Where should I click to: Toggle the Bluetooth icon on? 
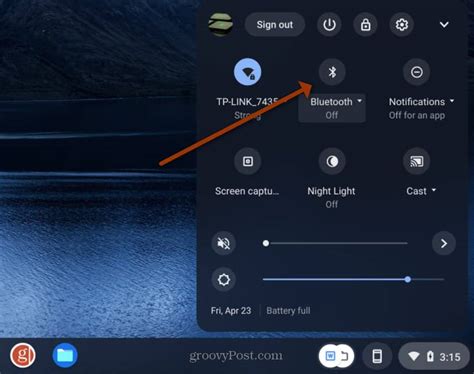tap(332, 72)
